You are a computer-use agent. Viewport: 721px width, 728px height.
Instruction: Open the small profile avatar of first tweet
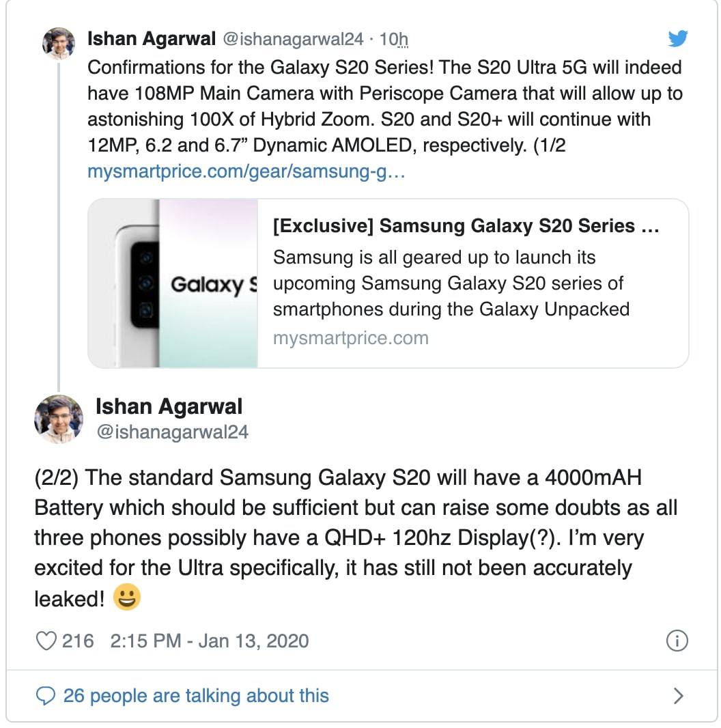[x=59, y=44]
